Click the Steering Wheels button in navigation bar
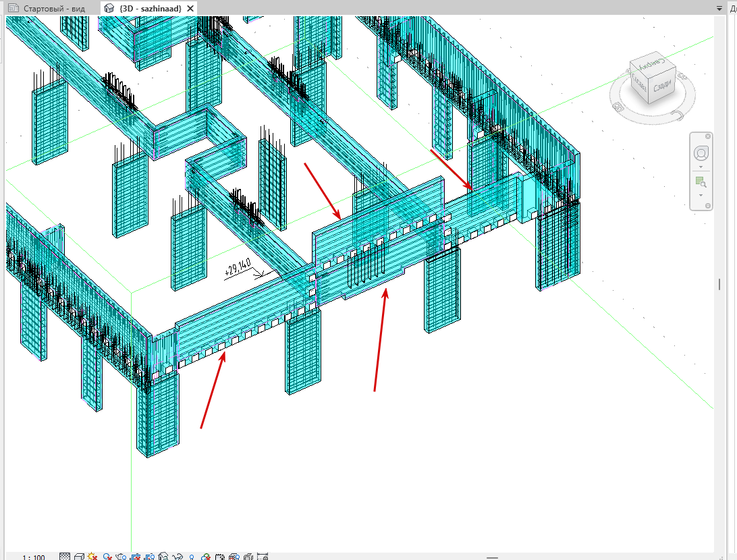The width and height of the screenshot is (737, 560). (701, 153)
